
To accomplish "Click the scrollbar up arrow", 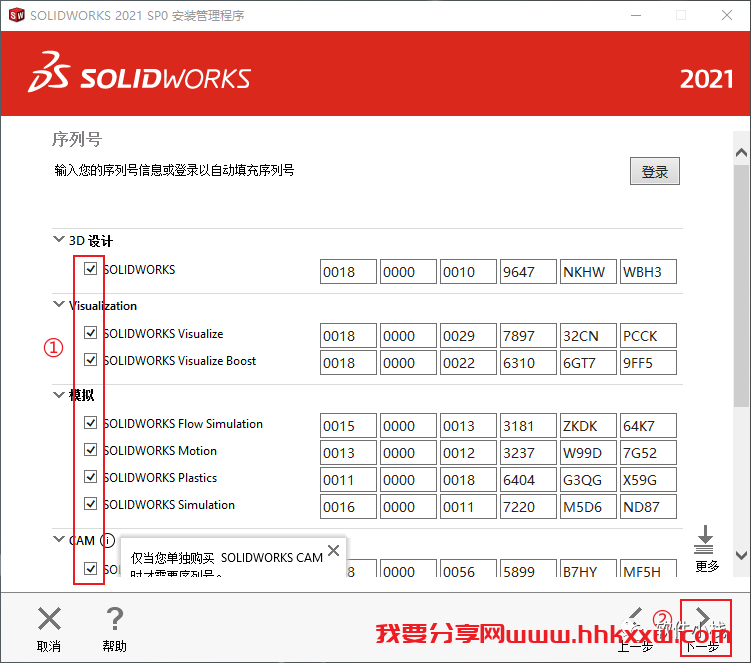I will (x=741, y=153).
